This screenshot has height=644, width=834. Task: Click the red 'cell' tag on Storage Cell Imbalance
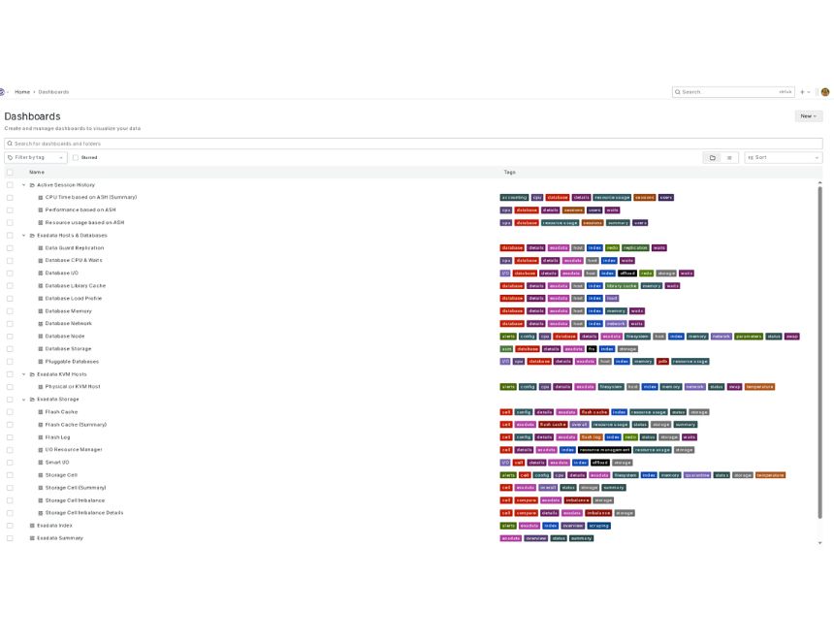505,499
